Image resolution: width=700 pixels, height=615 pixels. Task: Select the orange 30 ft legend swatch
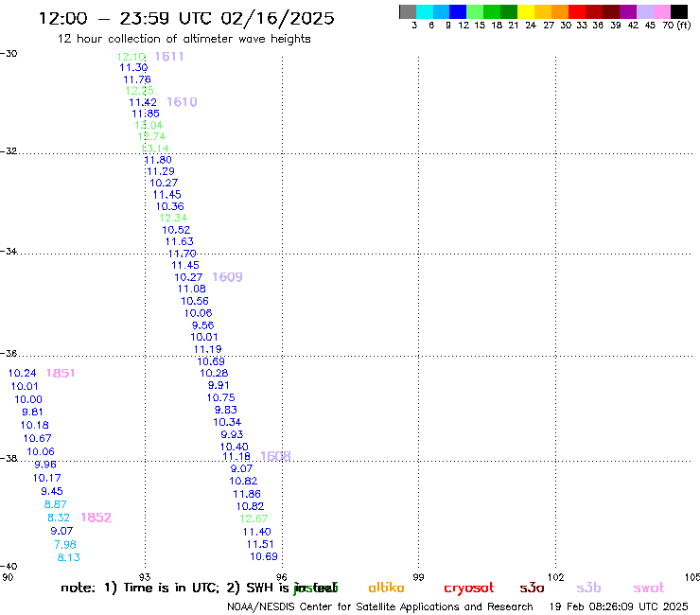pos(560,12)
